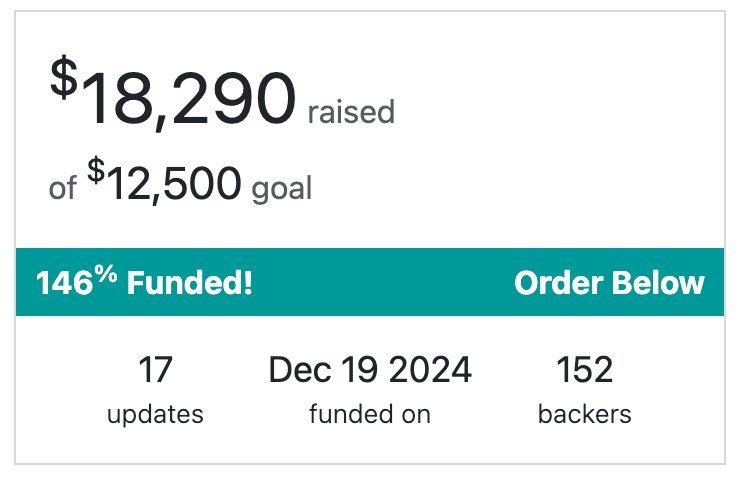This screenshot has width=742, height=484.
Task: Click the year 2024 in the funded date
Action: 430,371
